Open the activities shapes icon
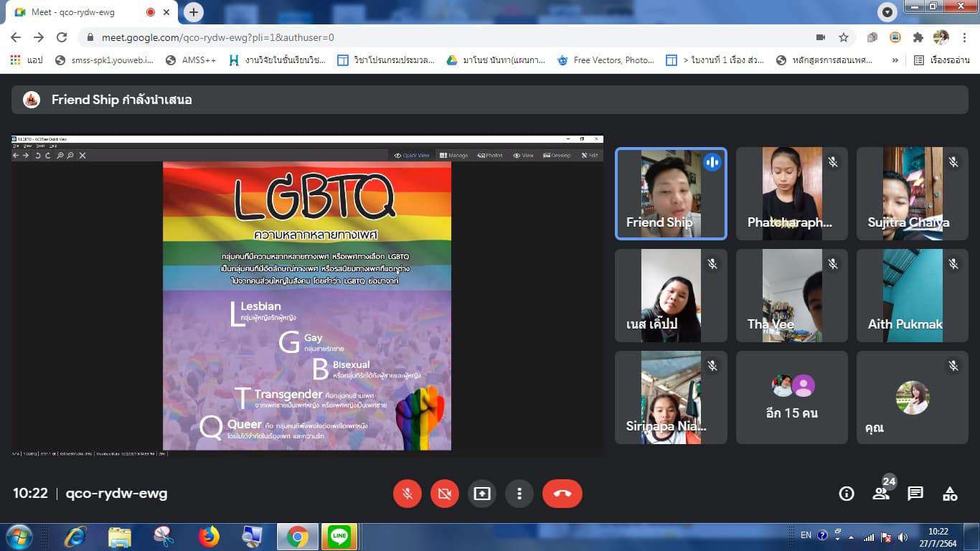This screenshot has width=980, height=551. (x=950, y=494)
